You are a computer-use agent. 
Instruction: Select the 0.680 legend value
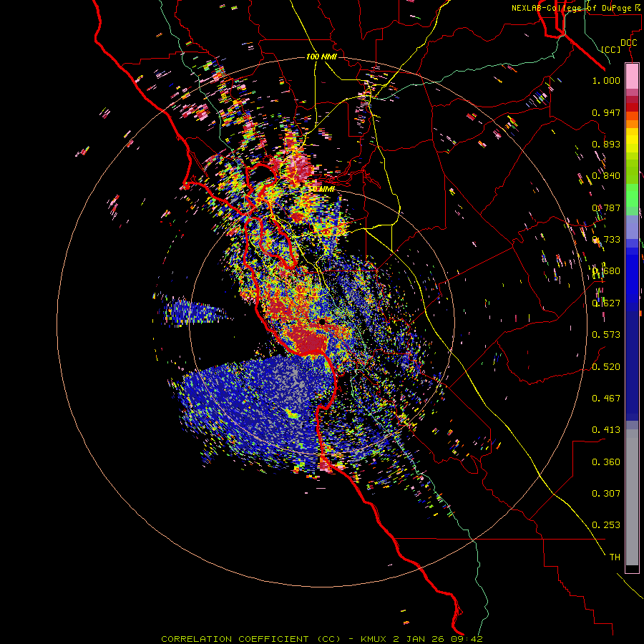tap(606, 271)
